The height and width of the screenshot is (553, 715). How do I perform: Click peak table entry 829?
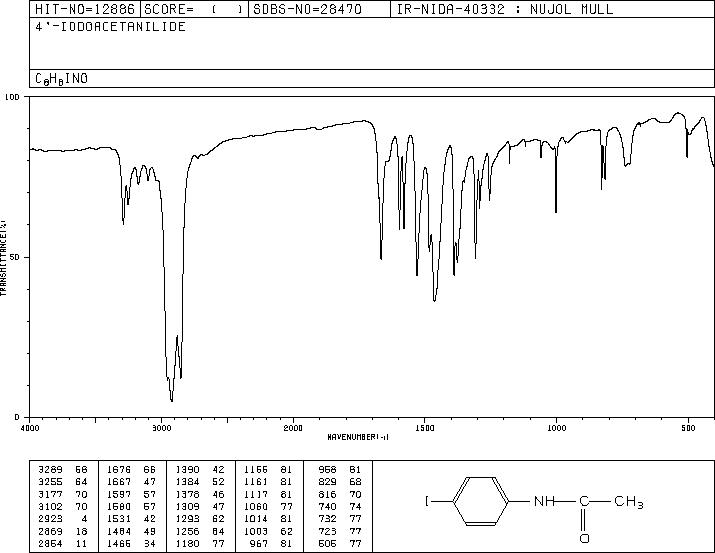click(340, 482)
